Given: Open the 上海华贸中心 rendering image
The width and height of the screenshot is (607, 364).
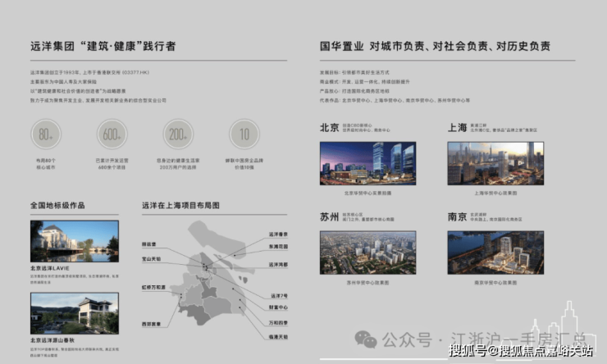Looking at the screenshot, I should (495, 163).
